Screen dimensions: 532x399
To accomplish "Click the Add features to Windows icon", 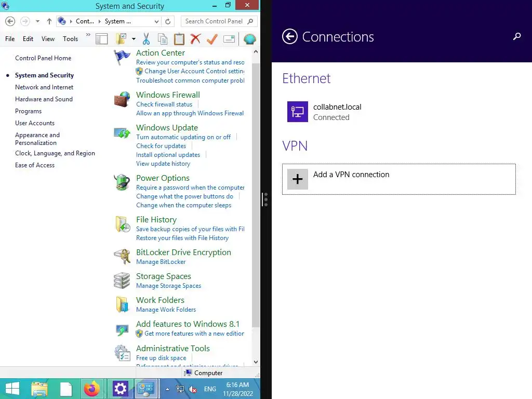I will (x=122, y=329).
